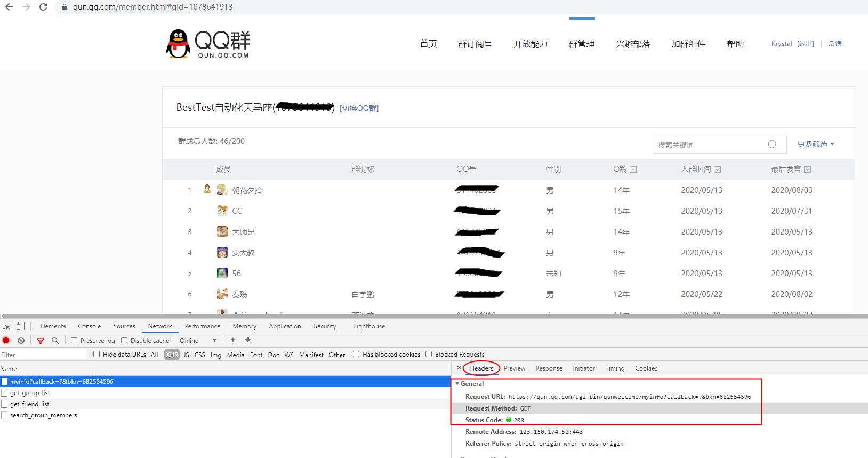The width and height of the screenshot is (868, 458).
Task: Switch to the Lighthouse tab
Action: (x=369, y=326)
